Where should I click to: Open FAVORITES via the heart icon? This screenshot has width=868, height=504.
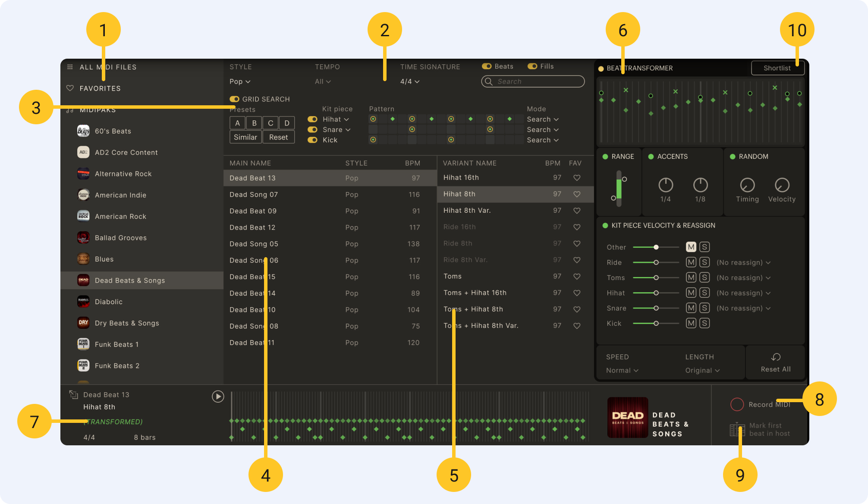(70, 88)
